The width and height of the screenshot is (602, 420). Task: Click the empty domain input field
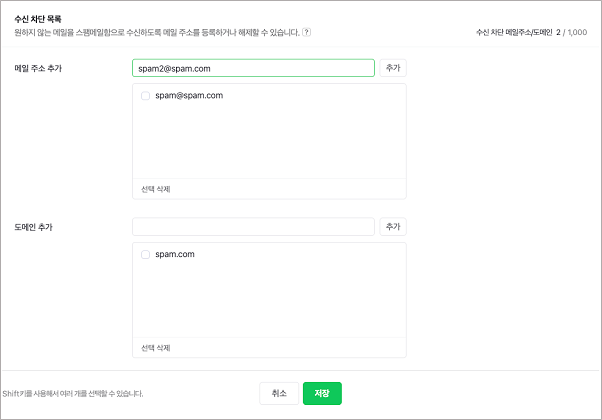click(253, 227)
